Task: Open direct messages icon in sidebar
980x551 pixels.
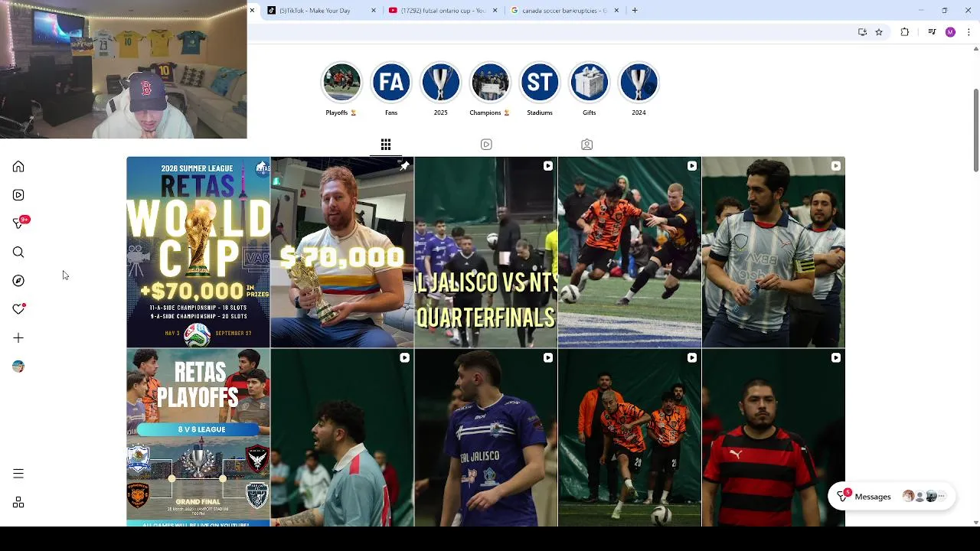Action: [18, 223]
